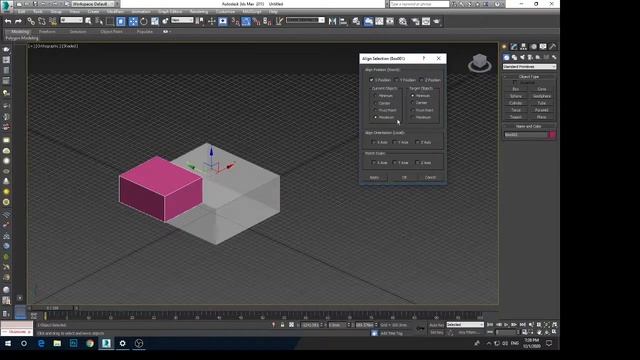This screenshot has height=360, width=640.
Task: Open the reference coordinate system dropdown
Action: (x=182, y=20)
